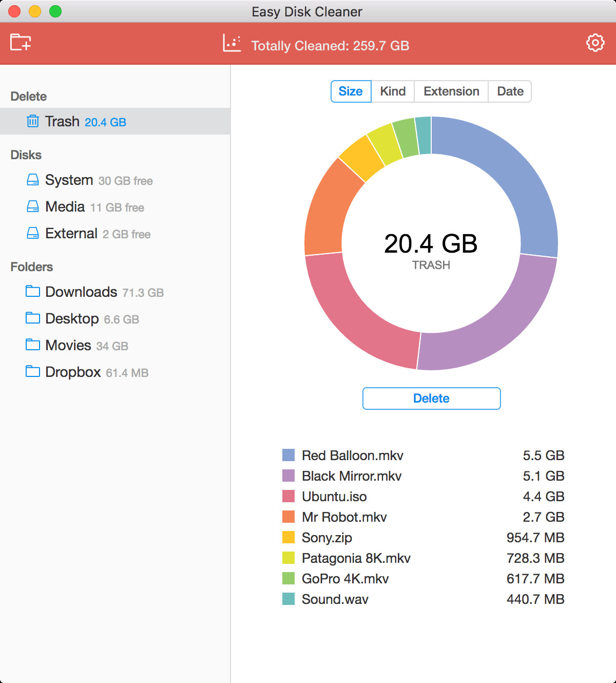Select the External disk entry
Viewport: 616px width, 683px height.
(x=115, y=234)
